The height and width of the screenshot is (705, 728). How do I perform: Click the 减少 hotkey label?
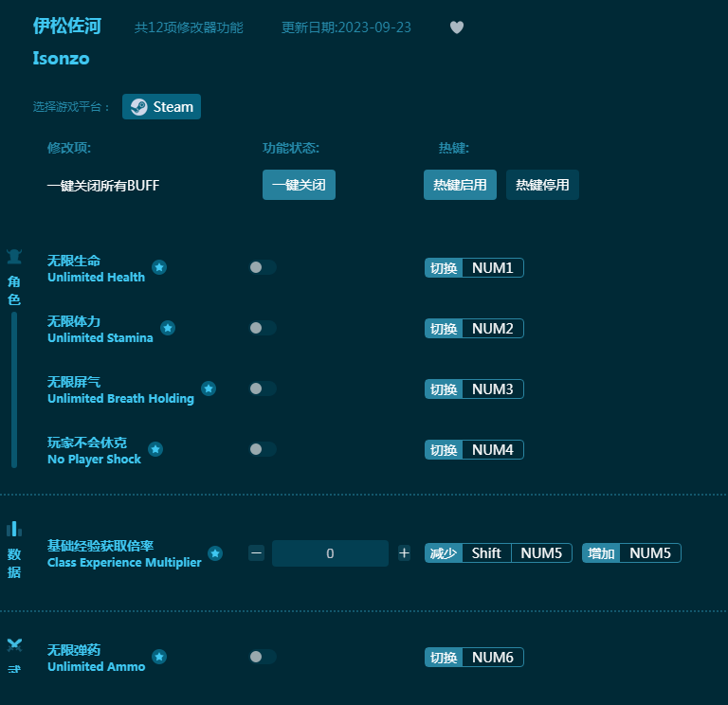click(444, 553)
